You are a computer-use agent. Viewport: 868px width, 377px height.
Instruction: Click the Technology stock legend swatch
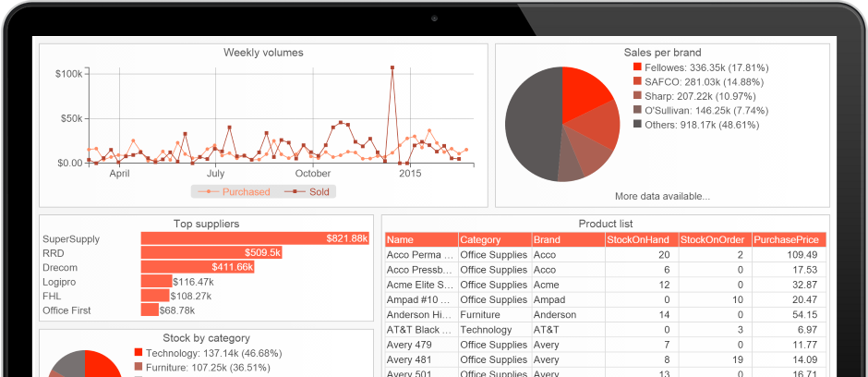pyautogui.click(x=139, y=353)
